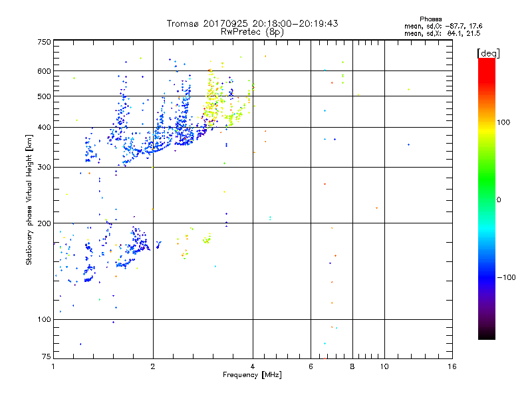Click the y-axis tick label '750'

[44, 42]
